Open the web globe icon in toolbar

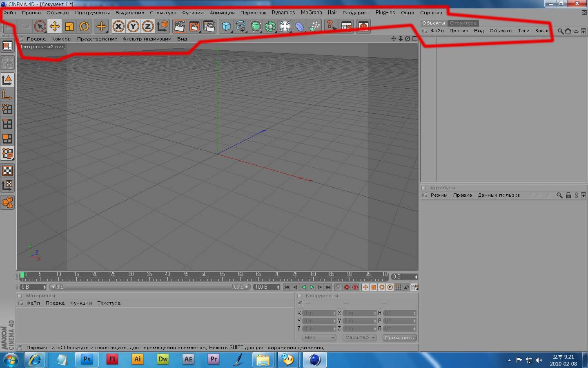pos(363,27)
